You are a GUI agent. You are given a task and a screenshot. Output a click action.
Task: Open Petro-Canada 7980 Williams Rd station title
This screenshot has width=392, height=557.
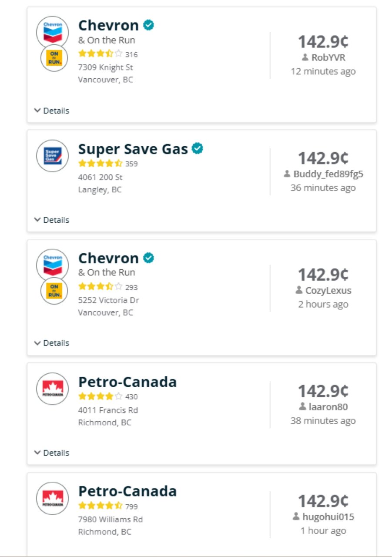127,491
